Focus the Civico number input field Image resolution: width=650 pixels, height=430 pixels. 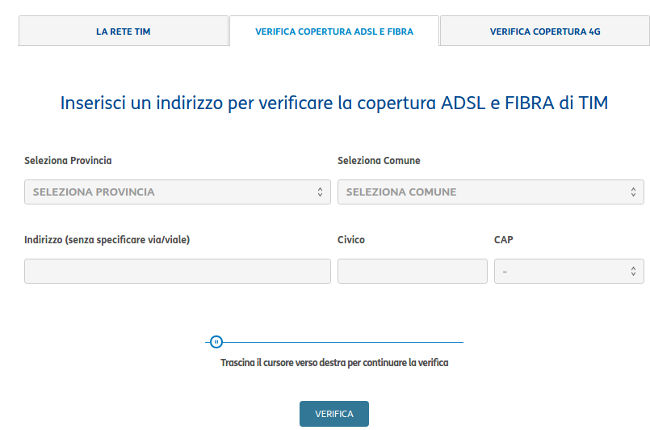click(412, 272)
